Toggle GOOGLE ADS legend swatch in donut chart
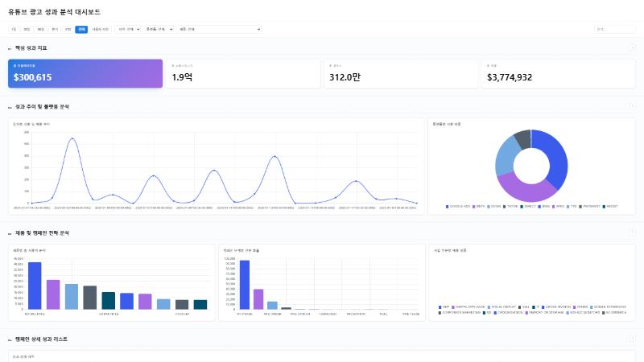This screenshot has height=362, width=644. pyautogui.click(x=448, y=207)
